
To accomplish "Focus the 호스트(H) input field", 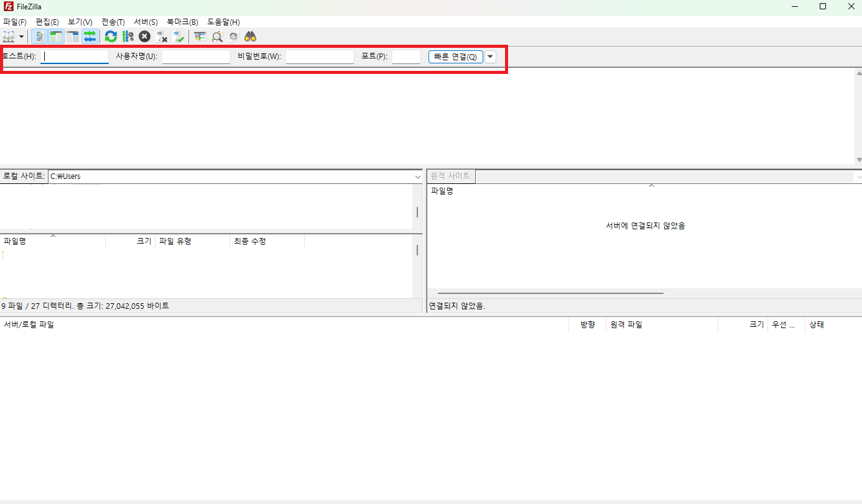I will [x=75, y=57].
